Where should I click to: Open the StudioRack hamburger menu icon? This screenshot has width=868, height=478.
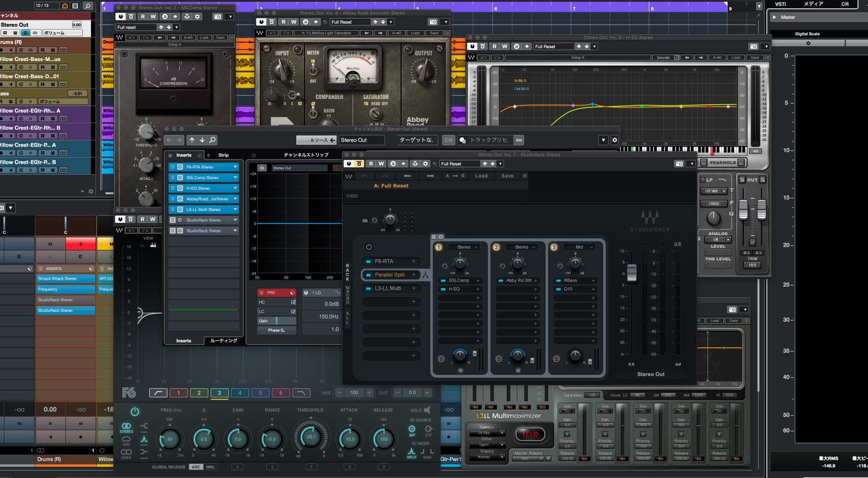(x=524, y=176)
